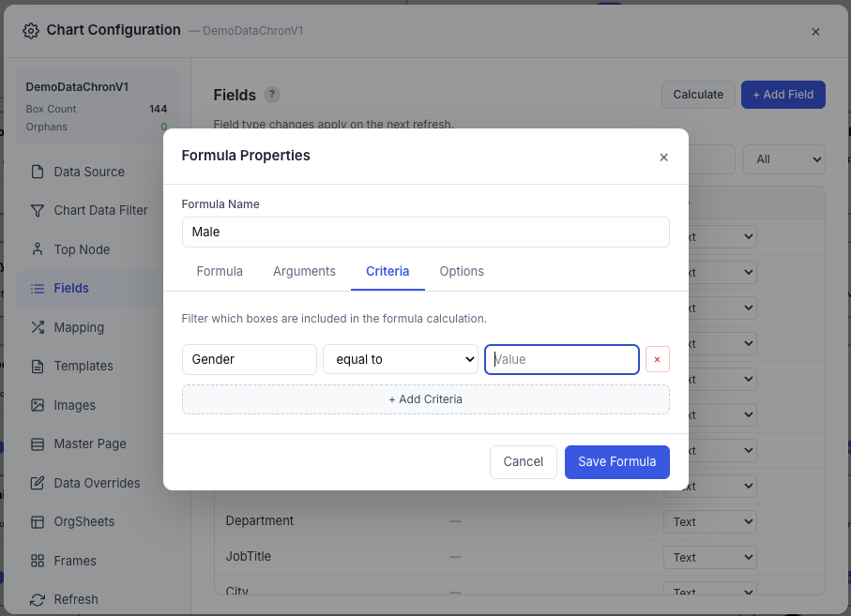The image size is (851, 616).
Task: Open Data Source page icon
Action: click(38, 172)
